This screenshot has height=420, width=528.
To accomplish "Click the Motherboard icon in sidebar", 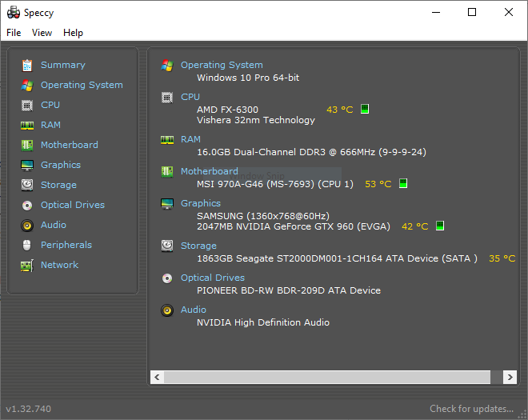I will point(27,145).
